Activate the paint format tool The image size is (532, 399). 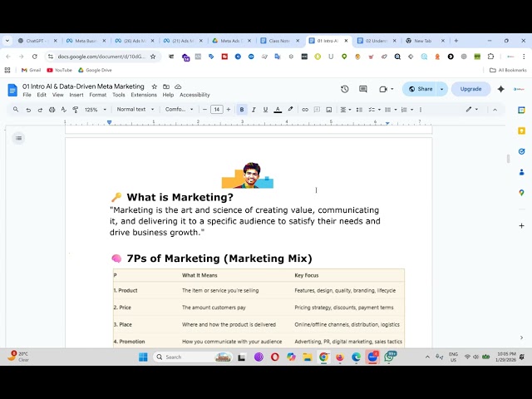pyautogui.click(x=76, y=109)
